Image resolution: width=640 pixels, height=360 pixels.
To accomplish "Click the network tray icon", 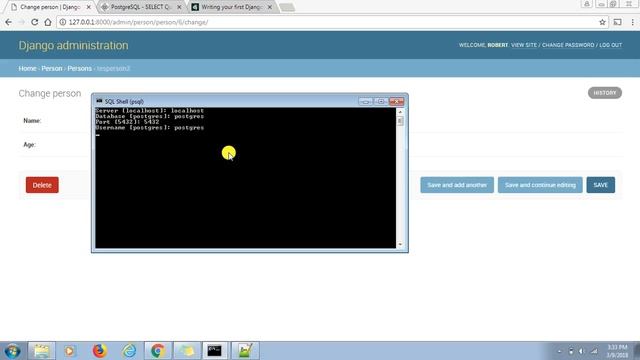I will (594, 351).
